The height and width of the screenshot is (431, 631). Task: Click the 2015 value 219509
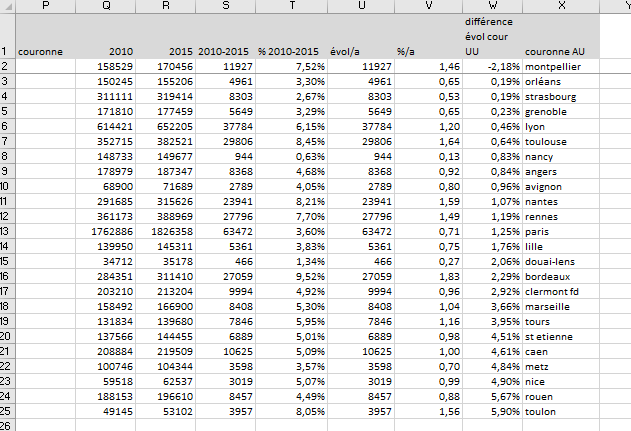[x=166, y=351]
